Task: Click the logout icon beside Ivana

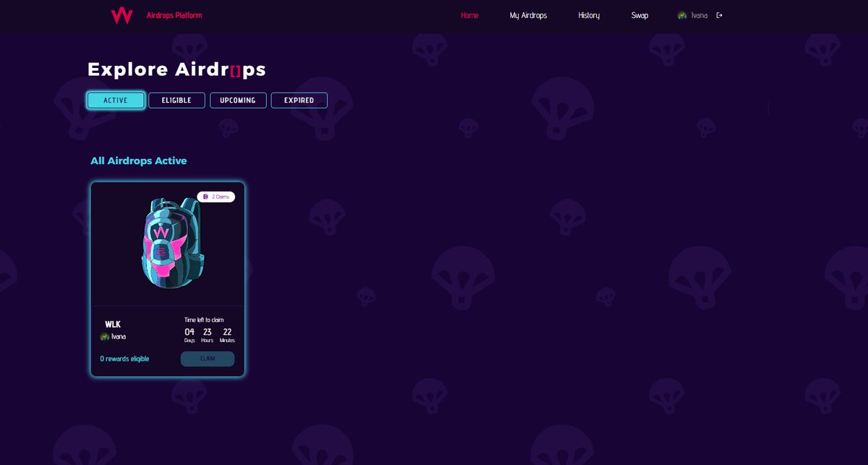Action: (x=719, y=15)
